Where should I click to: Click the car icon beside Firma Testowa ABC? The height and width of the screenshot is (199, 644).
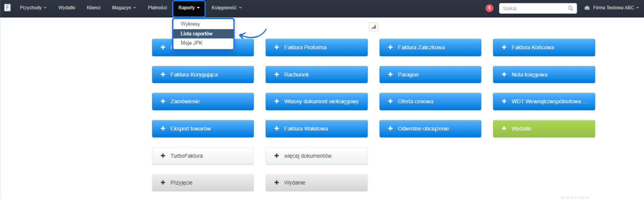[x=587, y=8]
